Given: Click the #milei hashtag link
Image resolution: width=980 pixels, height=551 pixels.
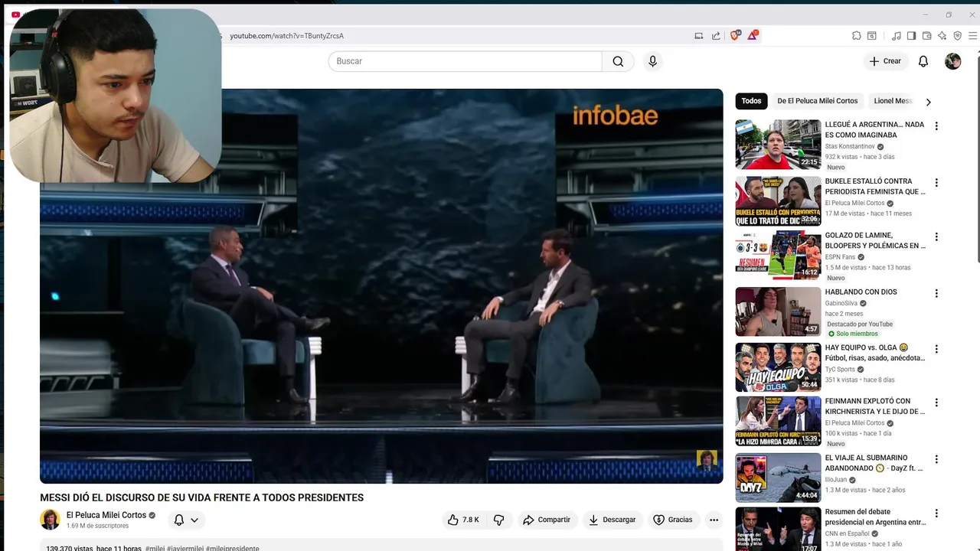Looking at the screenshot, I should click(x=155, y=548).
